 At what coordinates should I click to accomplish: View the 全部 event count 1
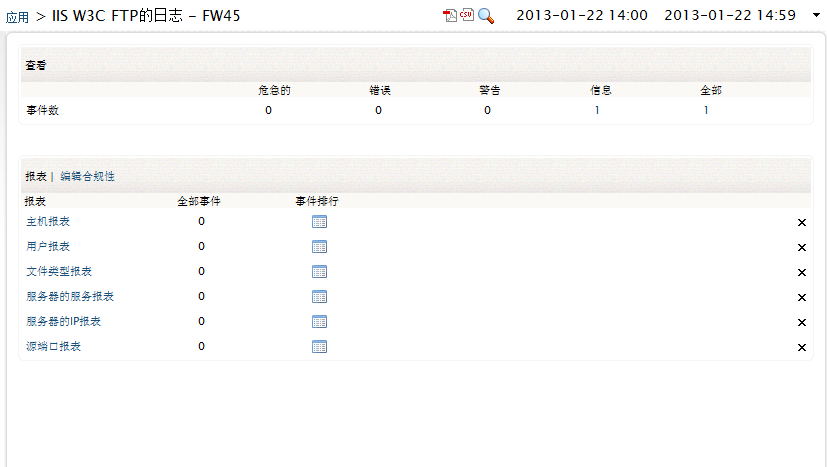[x=706, y=110]
